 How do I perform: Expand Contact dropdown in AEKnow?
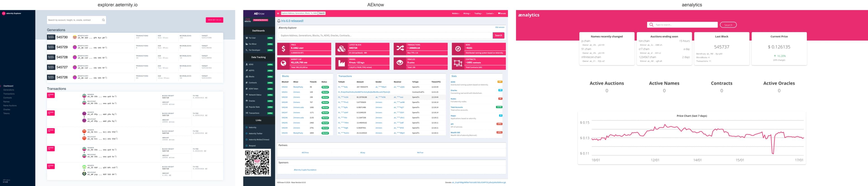[490, 14]
